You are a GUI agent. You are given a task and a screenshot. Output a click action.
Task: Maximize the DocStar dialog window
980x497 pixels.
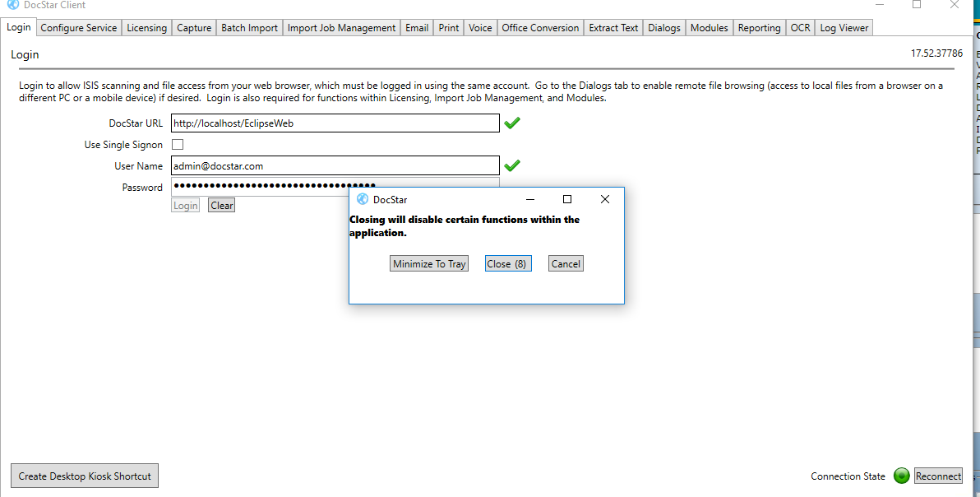tap(567, 199)
